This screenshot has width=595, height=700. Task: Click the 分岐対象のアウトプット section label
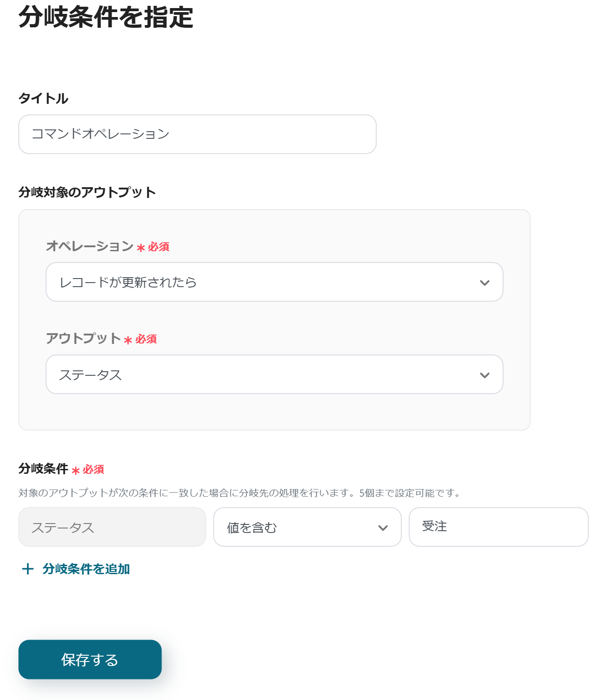point(87,192)
